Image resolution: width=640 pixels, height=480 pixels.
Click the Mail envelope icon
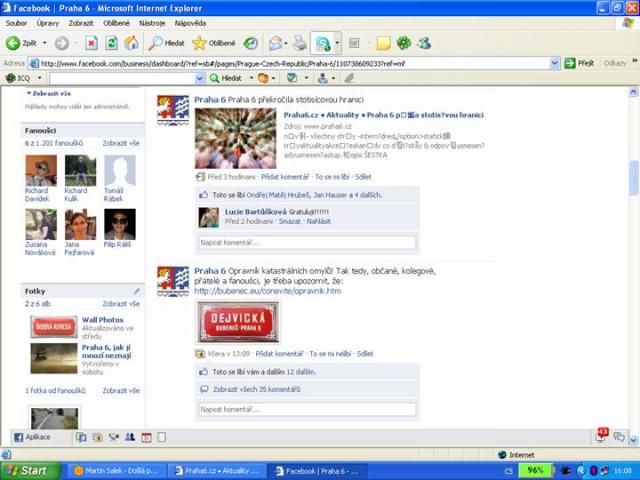[x=276, y=43]
